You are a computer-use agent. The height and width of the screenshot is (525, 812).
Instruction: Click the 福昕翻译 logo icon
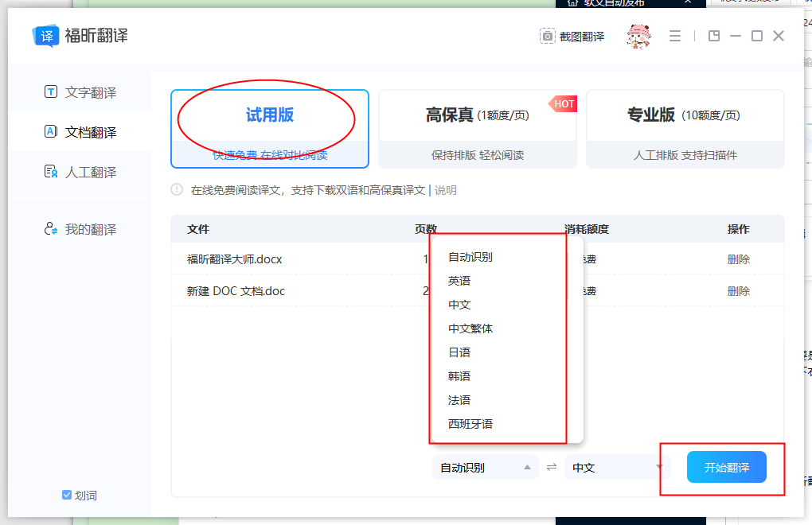tap(45, 34)
